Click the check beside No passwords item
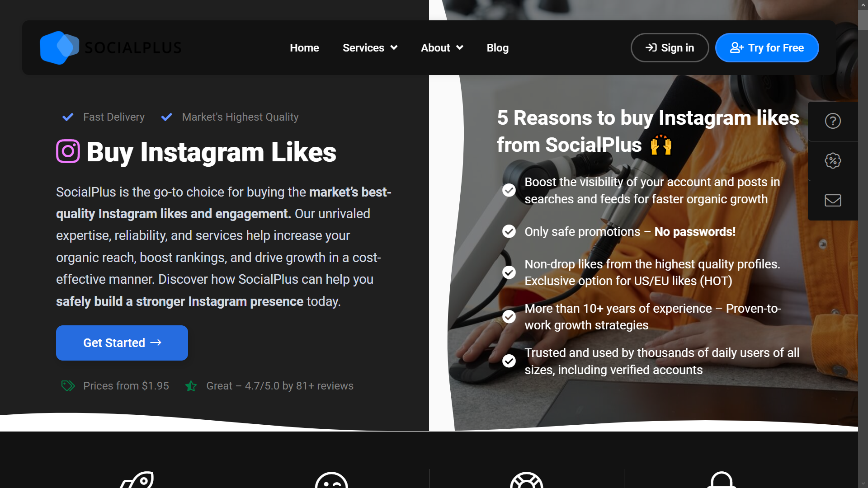 click(509, 231)
